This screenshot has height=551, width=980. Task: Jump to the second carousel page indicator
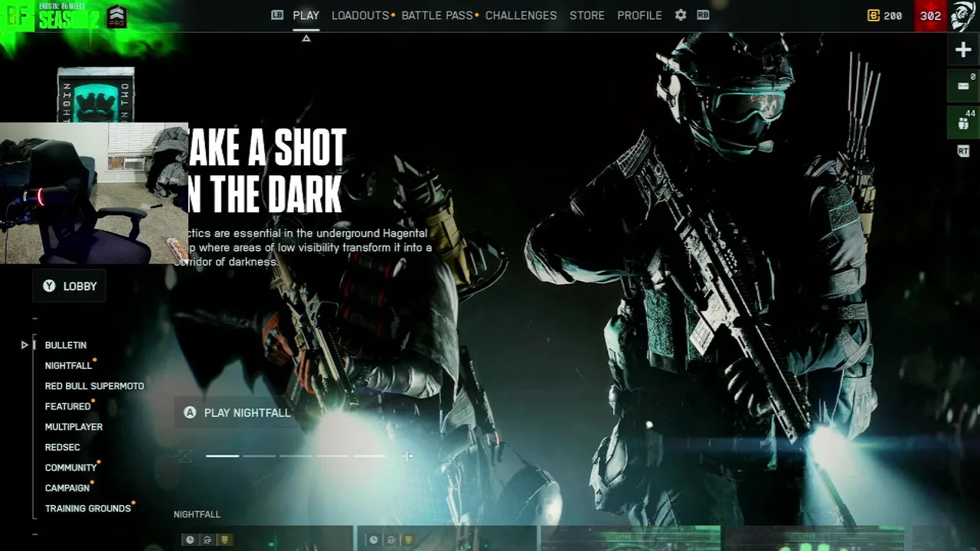click(x=260, y=456)
